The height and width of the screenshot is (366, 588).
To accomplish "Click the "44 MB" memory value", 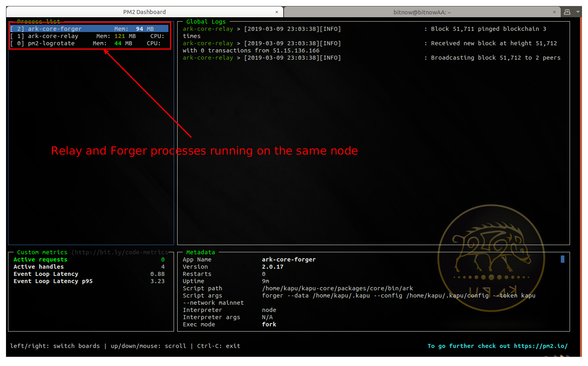I will [123, 43].
